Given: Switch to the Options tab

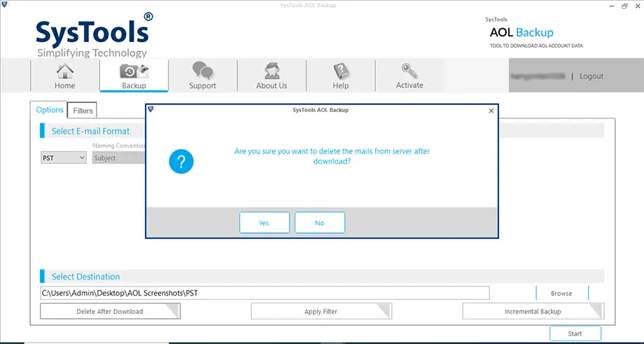Looking at the screenshot, I should (x=49, y=110).
